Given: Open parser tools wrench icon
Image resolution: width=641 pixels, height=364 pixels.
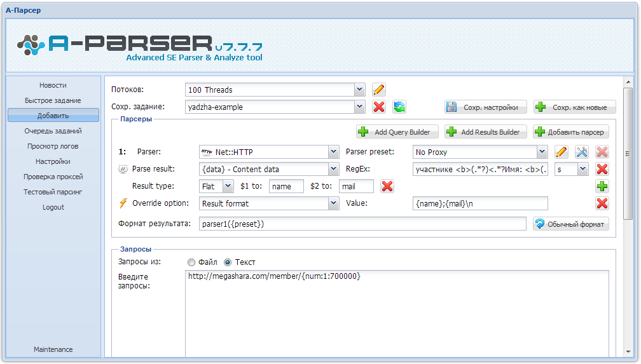Looking at the screenshot, I should (582, 152).
